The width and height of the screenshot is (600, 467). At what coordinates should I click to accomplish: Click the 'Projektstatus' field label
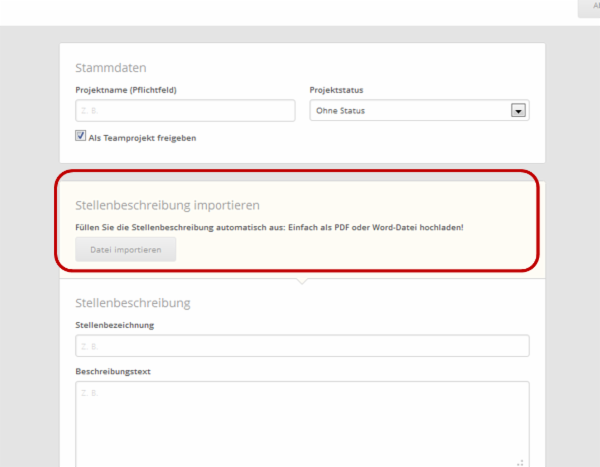pos(337,90)
